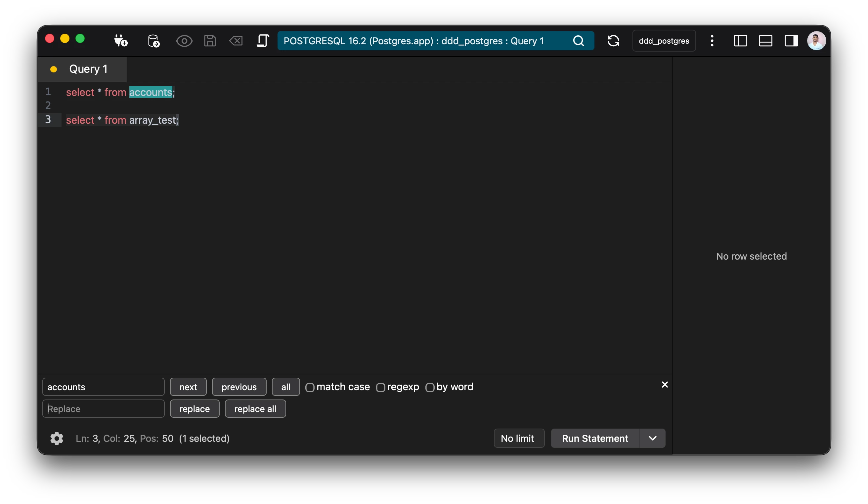Open the database export icon
The image size is (868, 504).
tap(153, 41)
